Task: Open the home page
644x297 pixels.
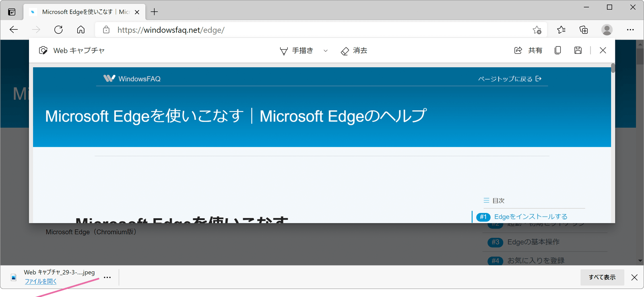Action: [81, 30]
